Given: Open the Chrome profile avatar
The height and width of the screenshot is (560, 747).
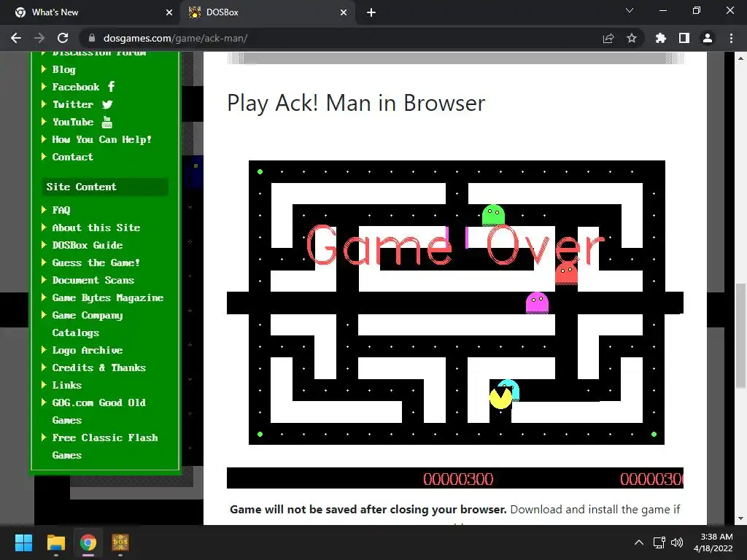Looking at the screenshot, I should point(708,38).
